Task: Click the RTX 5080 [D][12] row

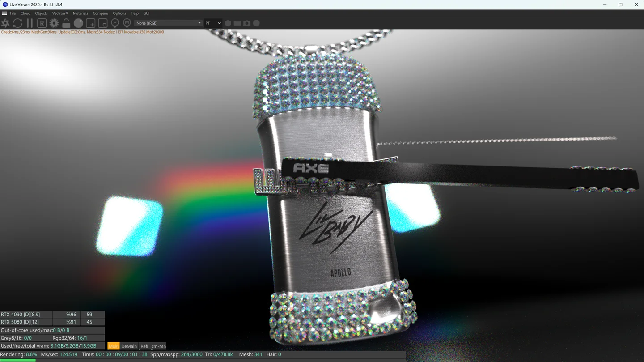Action: [52, 322]
